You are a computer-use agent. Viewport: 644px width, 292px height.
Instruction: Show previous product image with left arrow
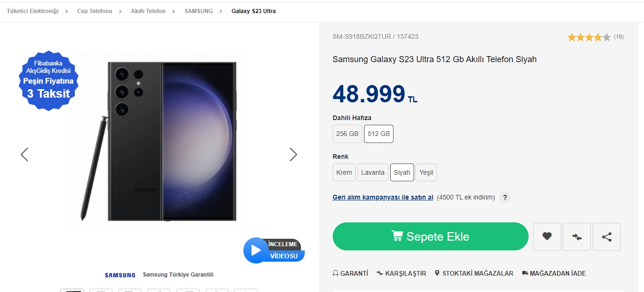coord(24,155)
